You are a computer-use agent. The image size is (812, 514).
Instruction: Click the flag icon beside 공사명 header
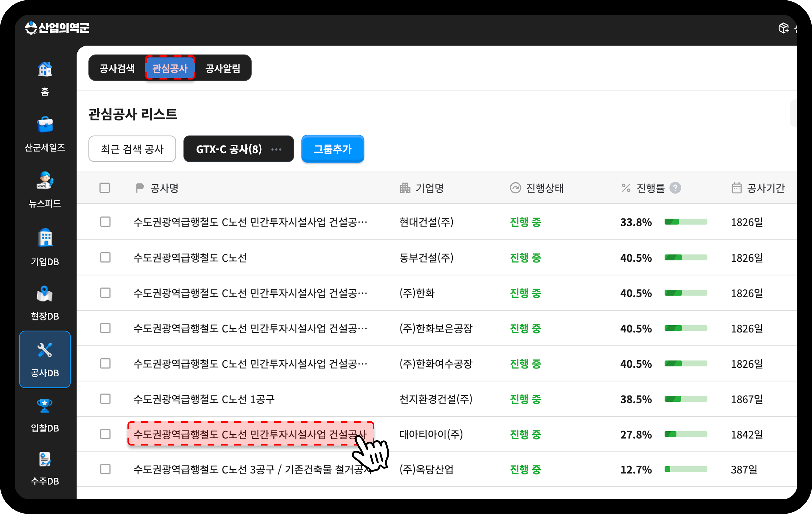point(140,188)
